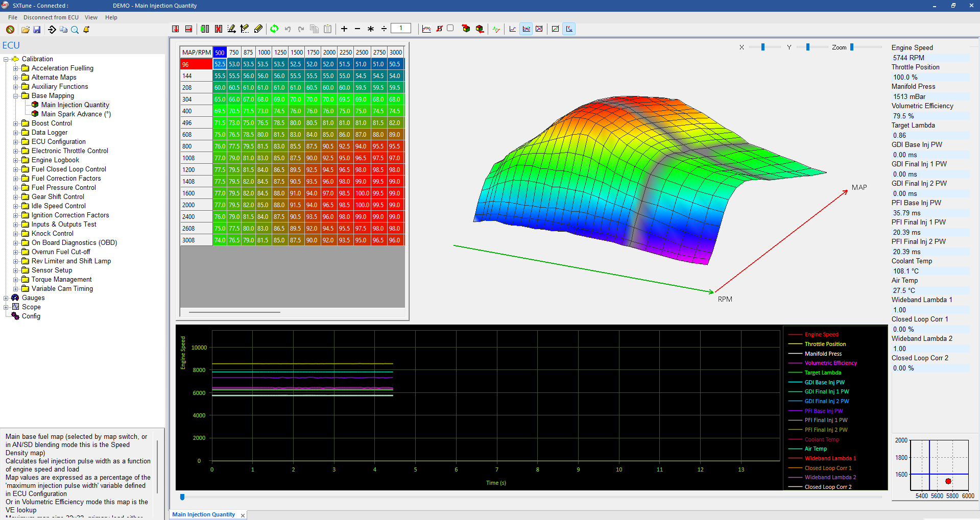980x520 pixels.
Task: Click Torque Management folder
Action: pyautogui.click(x=62, y=280)
